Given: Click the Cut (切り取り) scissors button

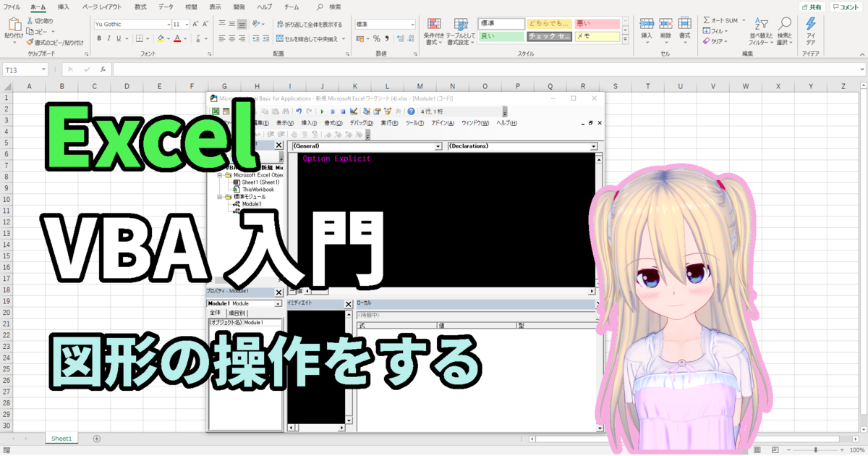Looking at the screenshot, I should tap(40, 21).
